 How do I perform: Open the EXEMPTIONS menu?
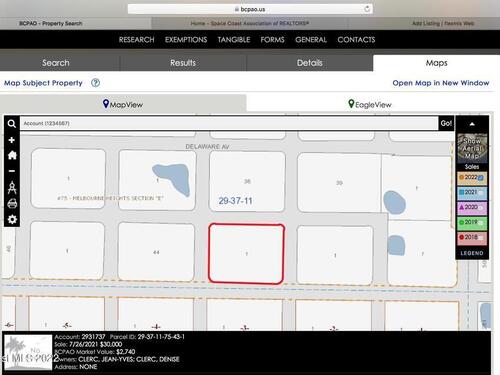pos(186,40)
